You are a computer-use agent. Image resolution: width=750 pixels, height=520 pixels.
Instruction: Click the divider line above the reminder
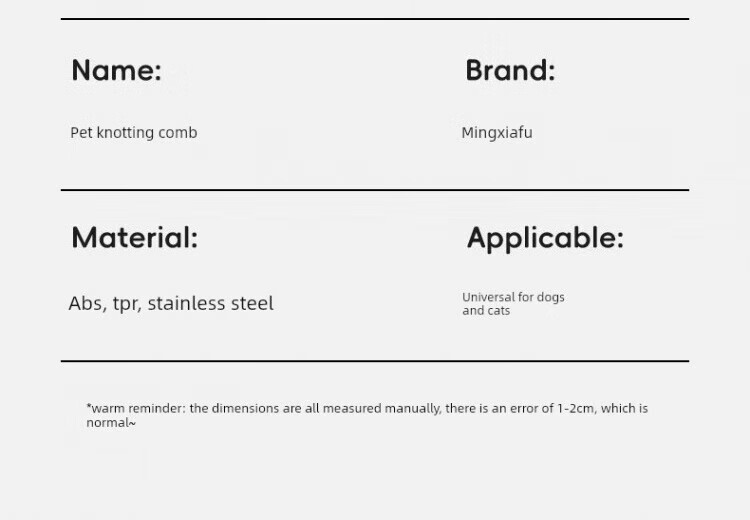[375, 360]
